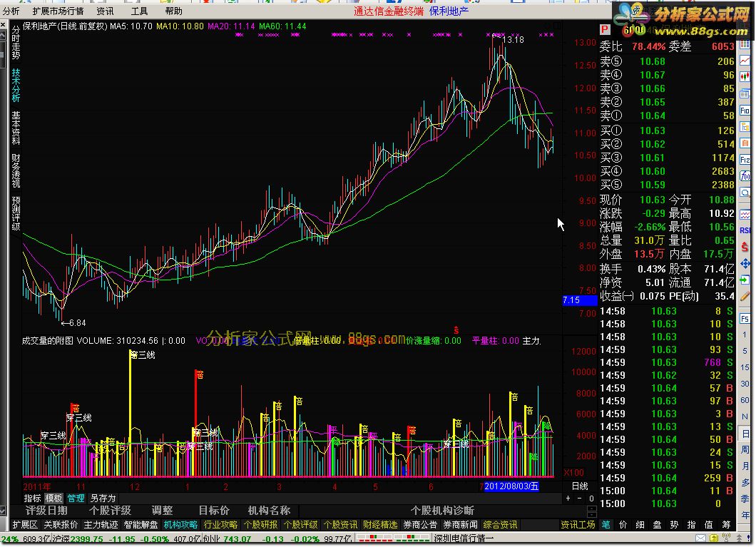Click the F10 company info icon
Screen dimensions: 756x547
point(745,111)
